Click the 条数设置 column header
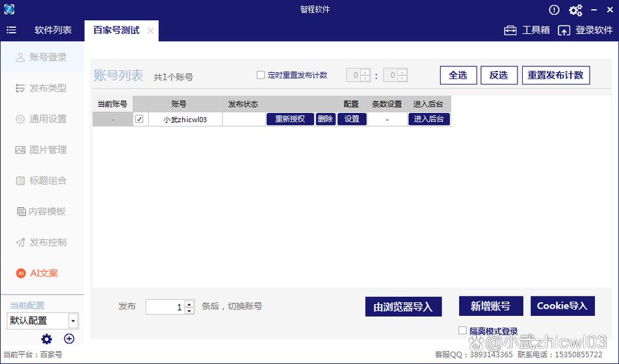This screenshot has width=619, height=364. [x=388, y=104]
